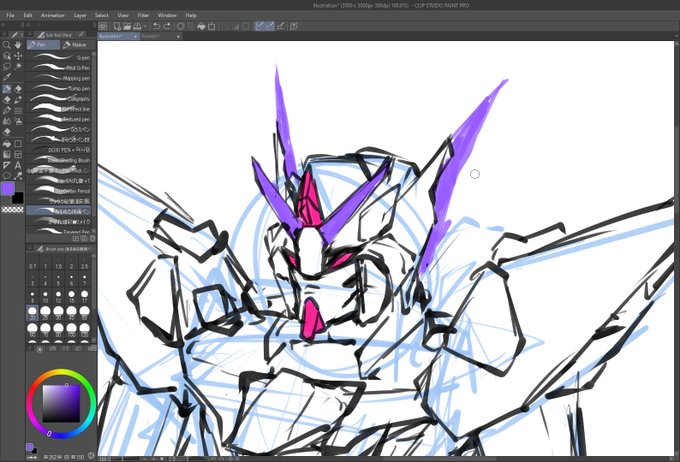Select the Text tool A icon

[18, 165]
